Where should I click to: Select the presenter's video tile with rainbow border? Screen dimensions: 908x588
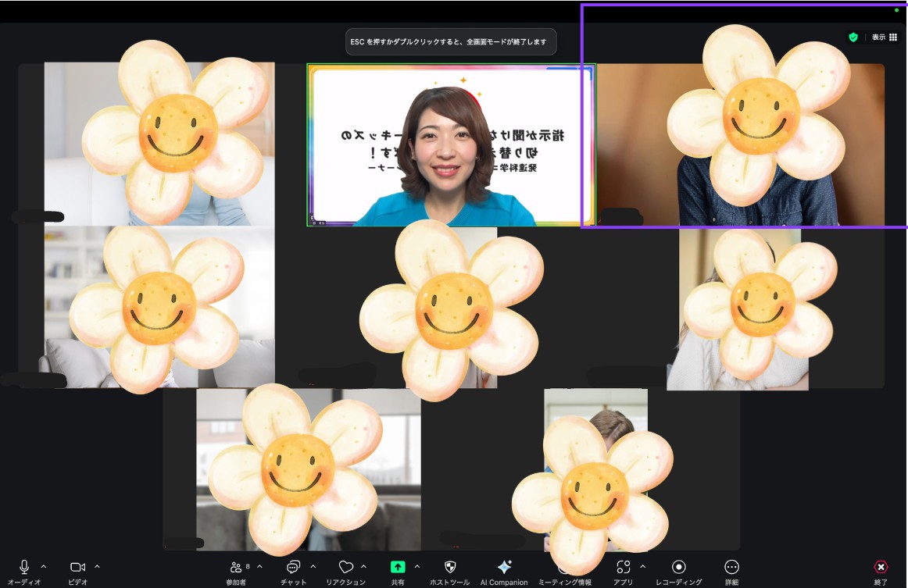[x=449, y=145]
